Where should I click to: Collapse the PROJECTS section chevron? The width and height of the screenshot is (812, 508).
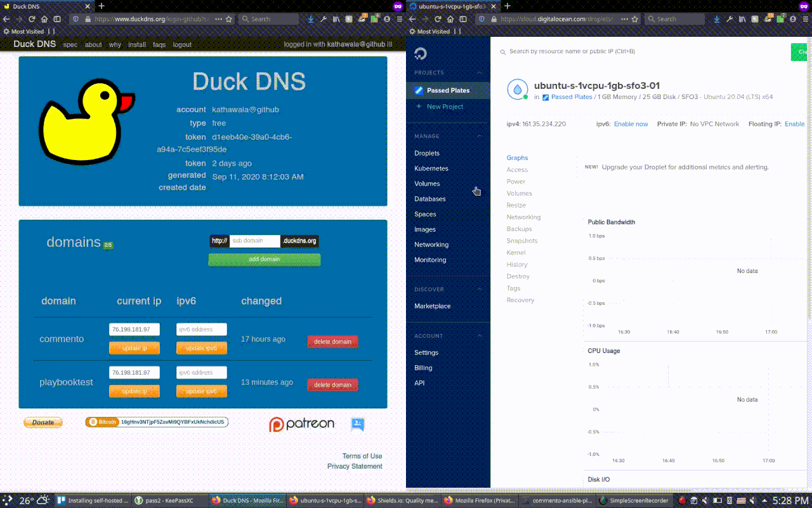480,73
